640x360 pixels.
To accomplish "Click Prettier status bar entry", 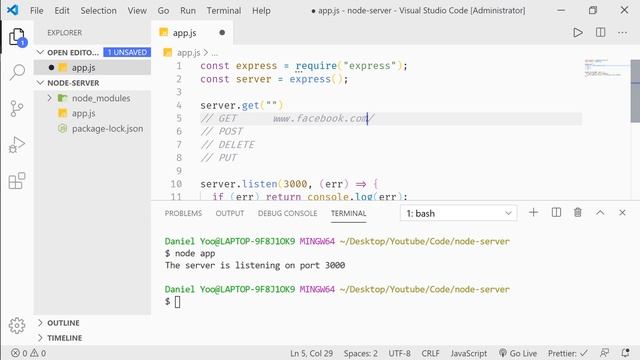I will tap(568, 353).
